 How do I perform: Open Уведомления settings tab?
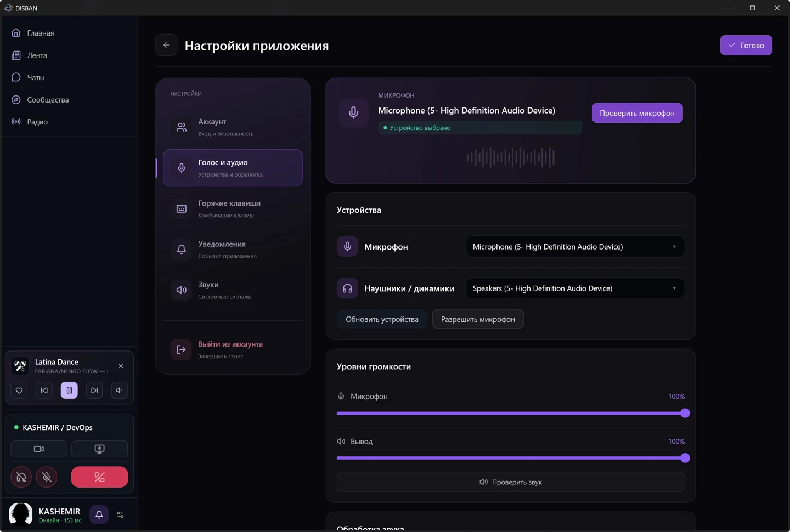tap(233, 250)
